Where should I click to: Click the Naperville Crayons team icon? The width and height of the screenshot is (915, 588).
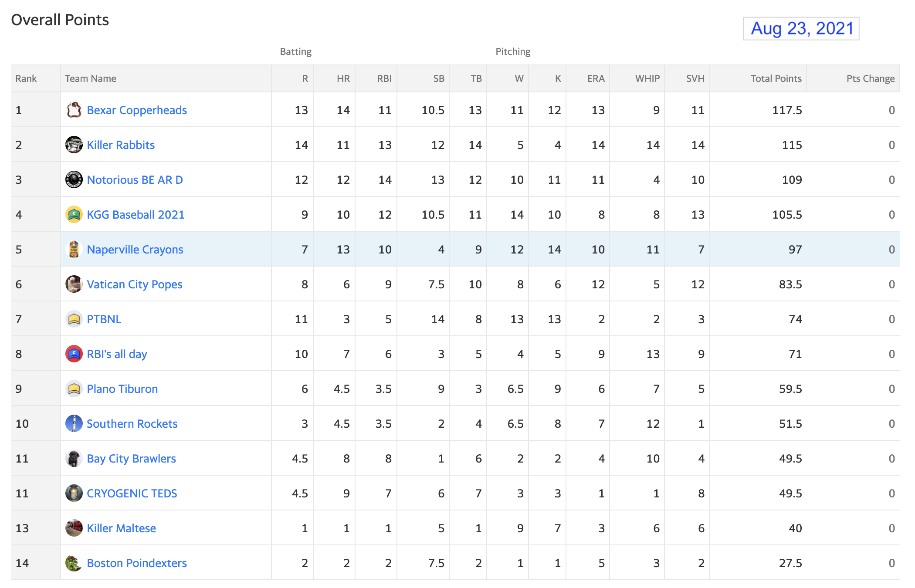click(74, 249)
